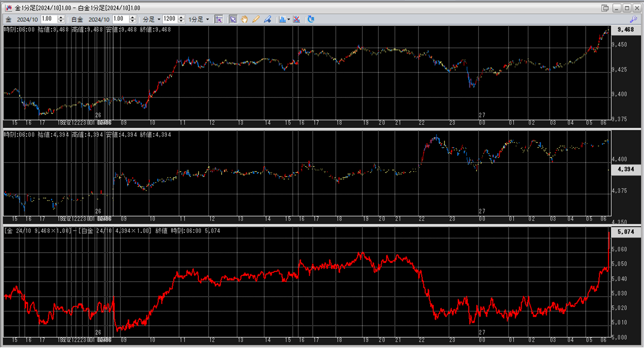The image size is (644, 348).
Task: Open the chart indicator icon
Action: pos(282,20)
